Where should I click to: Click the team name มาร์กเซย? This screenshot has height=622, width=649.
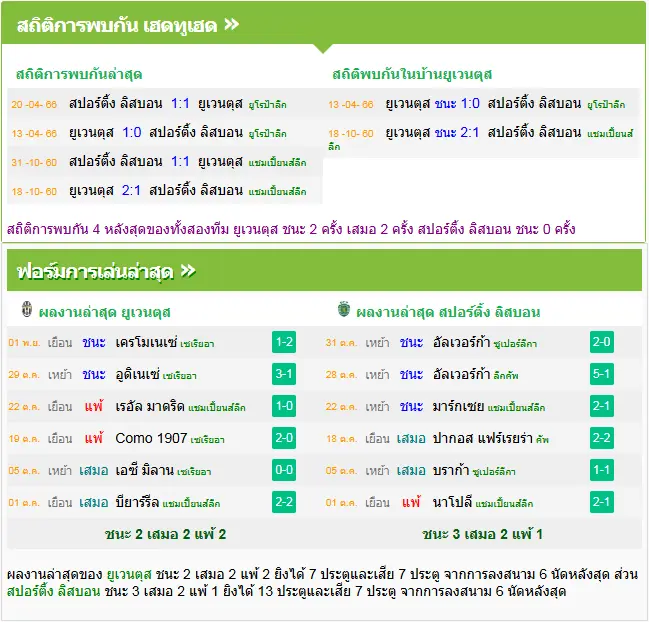tap(458, 406)
